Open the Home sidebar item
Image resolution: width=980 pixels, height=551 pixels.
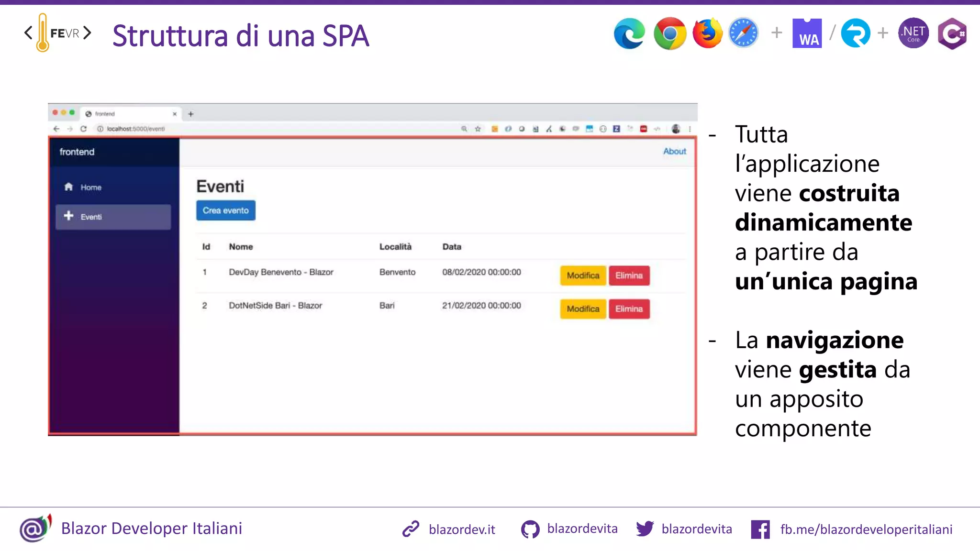[113, 187]
